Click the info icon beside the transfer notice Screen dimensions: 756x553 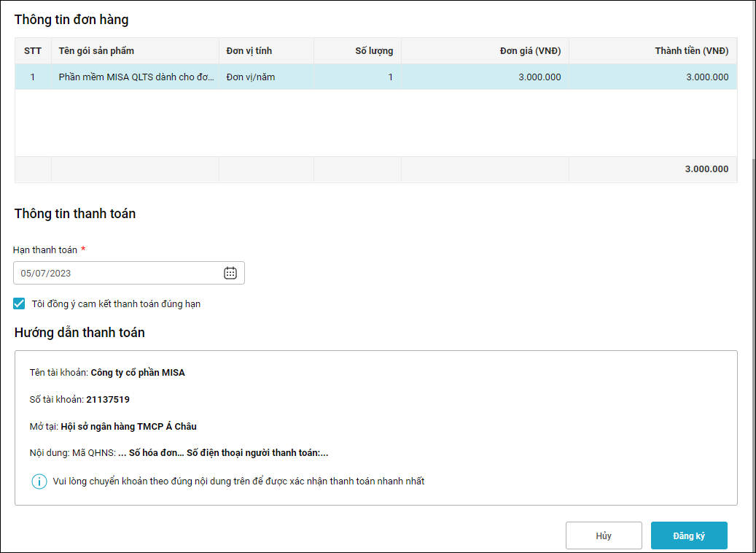(39, 482)
